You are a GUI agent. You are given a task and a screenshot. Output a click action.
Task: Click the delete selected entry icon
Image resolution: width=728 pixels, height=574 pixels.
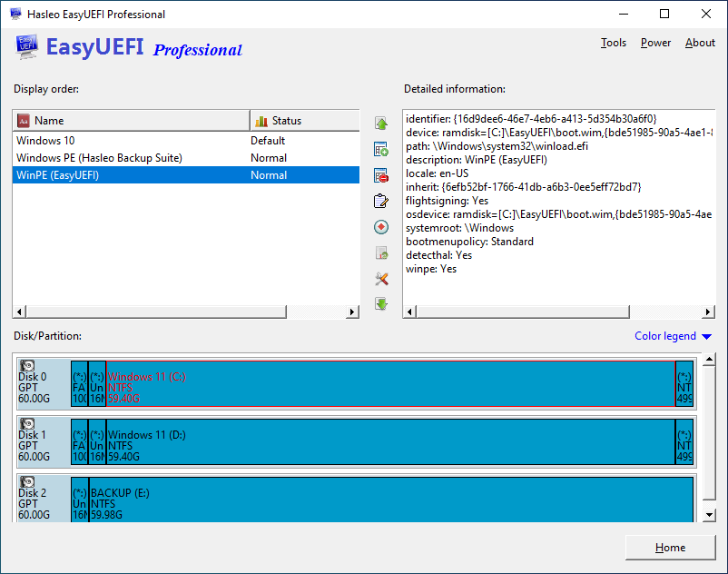click(x=381, y=175)
